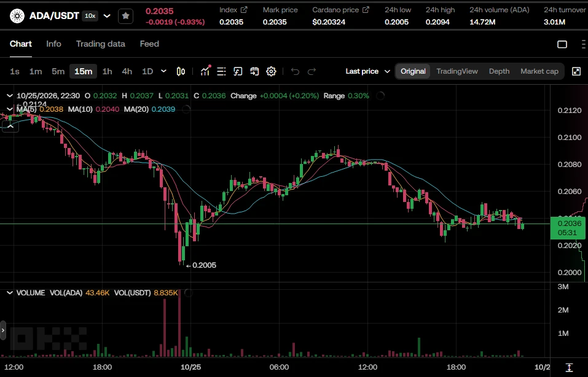The height and width of the screenshot is (377, 588).
Task: Switch to the Info tab
Action: [53, 44]
